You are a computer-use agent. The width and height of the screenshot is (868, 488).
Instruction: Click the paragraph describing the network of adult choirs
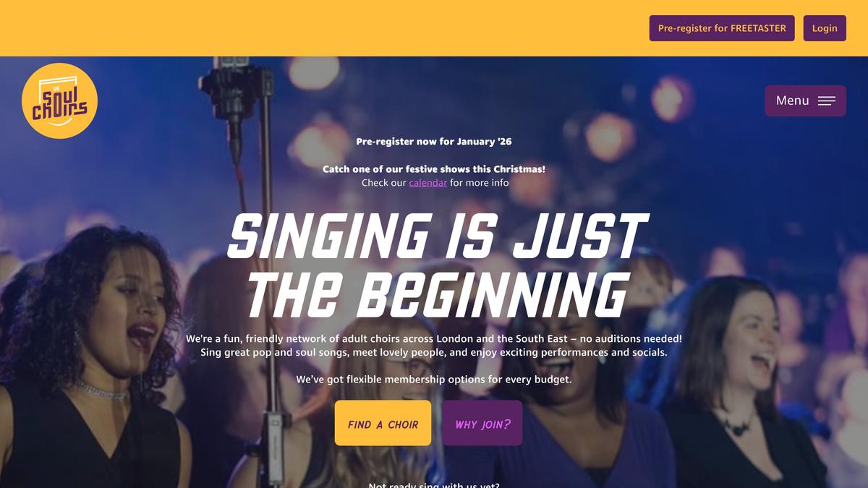pyautogui.click(x=434, y=346)
